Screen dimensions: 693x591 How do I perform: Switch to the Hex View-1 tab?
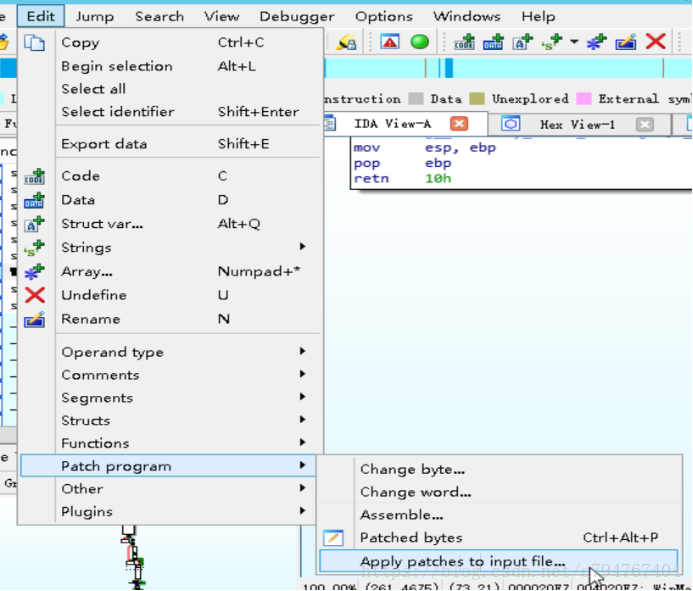(577, 124)
